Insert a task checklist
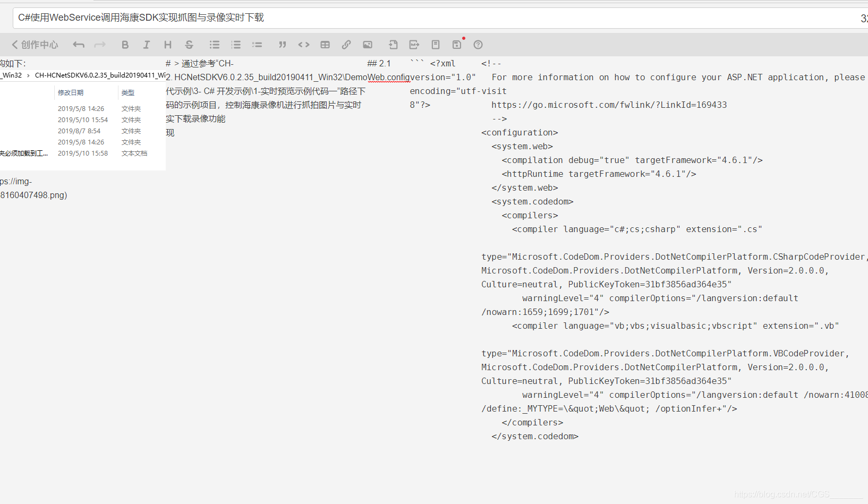The height and width of the screenshot is (504, 868). [x=257, y=45]
